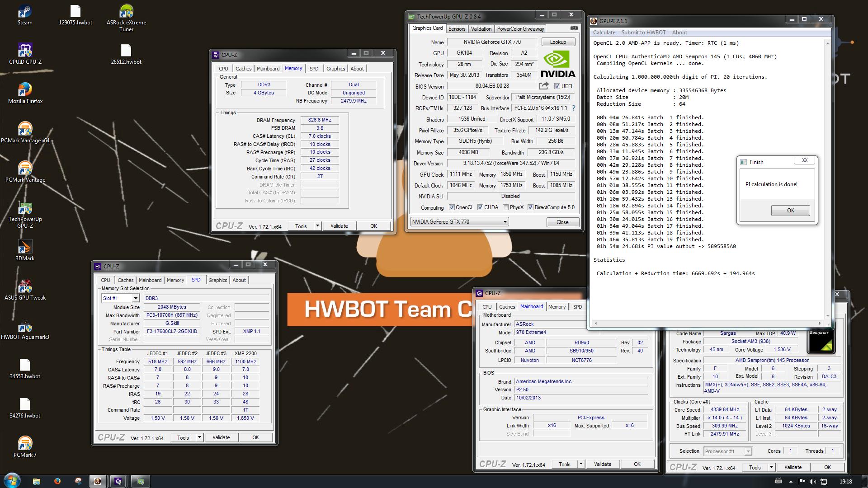Viewport: 868px width, 488px height.
Task: Click the CPU-Z taskbar button
Action: click(118, 481)
